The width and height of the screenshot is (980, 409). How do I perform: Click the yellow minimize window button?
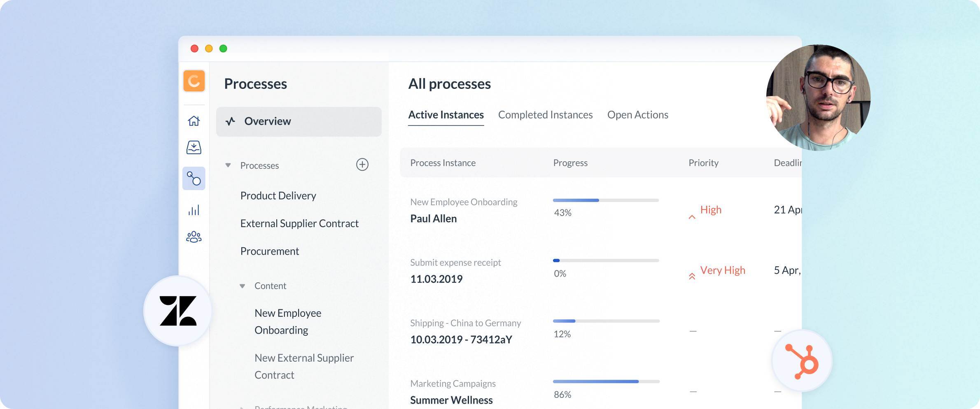click(209, 49)
